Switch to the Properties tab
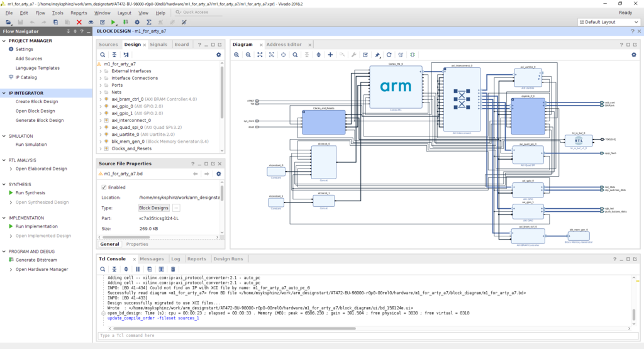Screen dimensions: 644x349 point(137,244)
